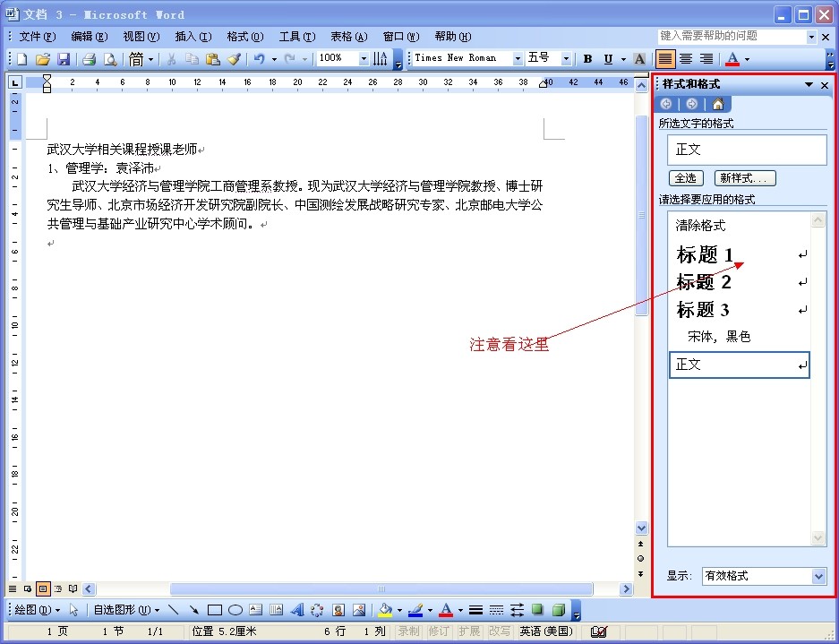Open the Times New Roman font dropdown

518,59
